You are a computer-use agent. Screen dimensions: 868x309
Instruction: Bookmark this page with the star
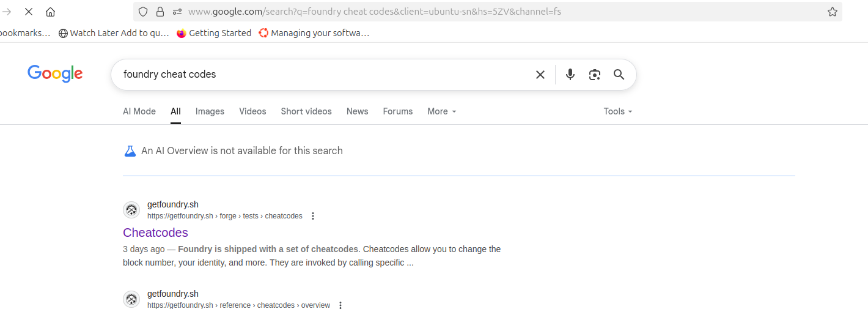(x=832, y=12)
